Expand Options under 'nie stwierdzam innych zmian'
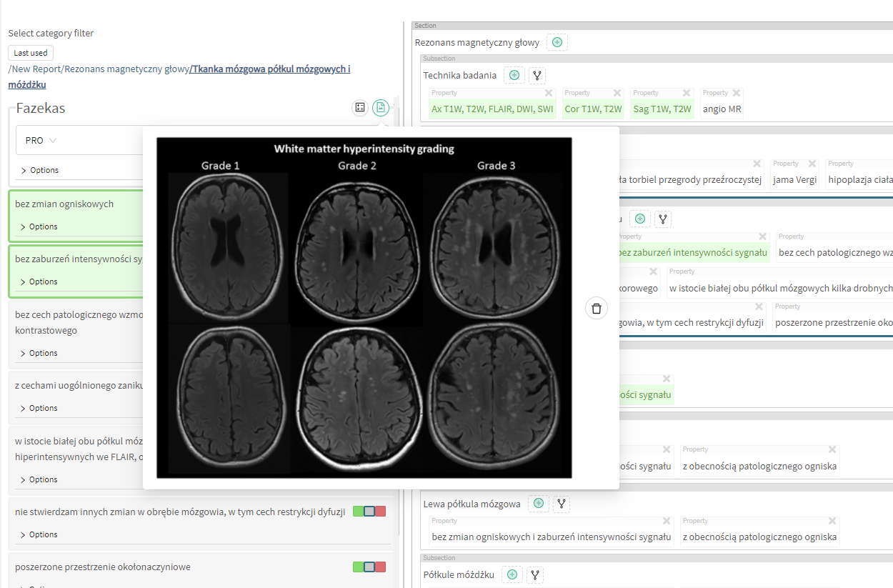The image size is (893, 588). coord(39,534)
